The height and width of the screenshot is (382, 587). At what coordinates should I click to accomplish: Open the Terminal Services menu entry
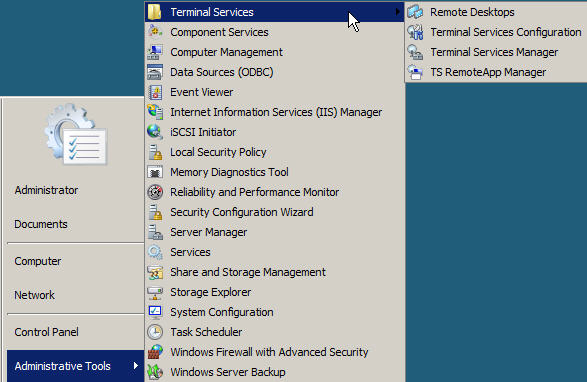click(x=274, y=12)
